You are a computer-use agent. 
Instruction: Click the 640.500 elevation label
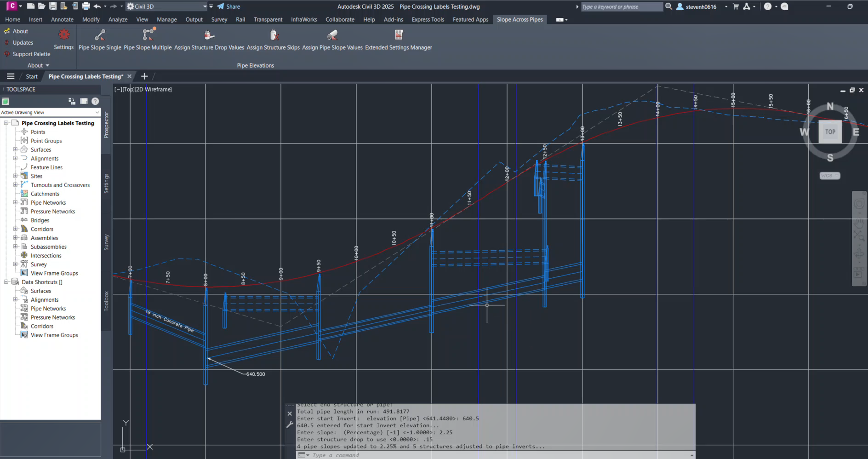(x=256, y=374)
